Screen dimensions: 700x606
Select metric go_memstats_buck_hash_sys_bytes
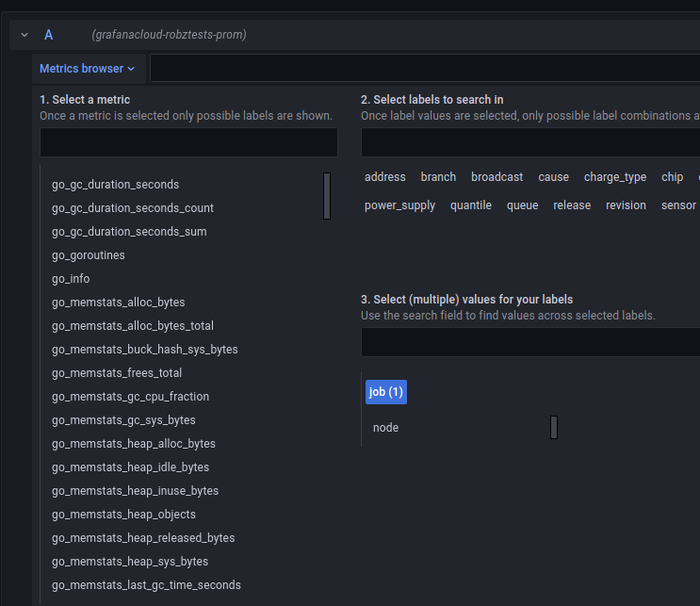coord(145,350)
